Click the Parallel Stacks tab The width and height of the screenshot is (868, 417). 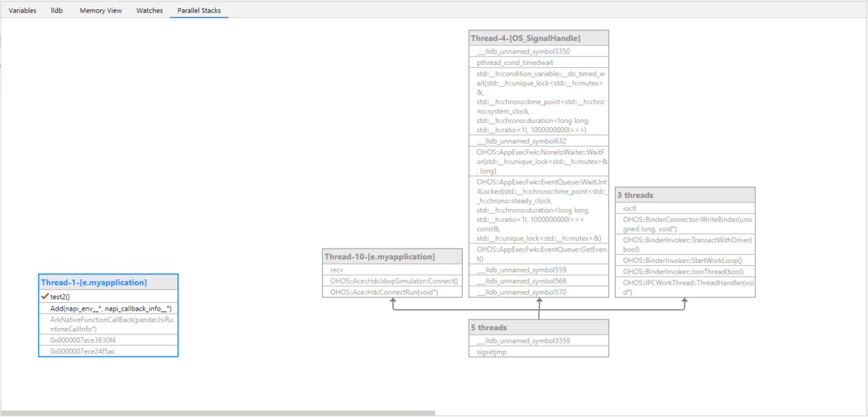tap(199, 11)
